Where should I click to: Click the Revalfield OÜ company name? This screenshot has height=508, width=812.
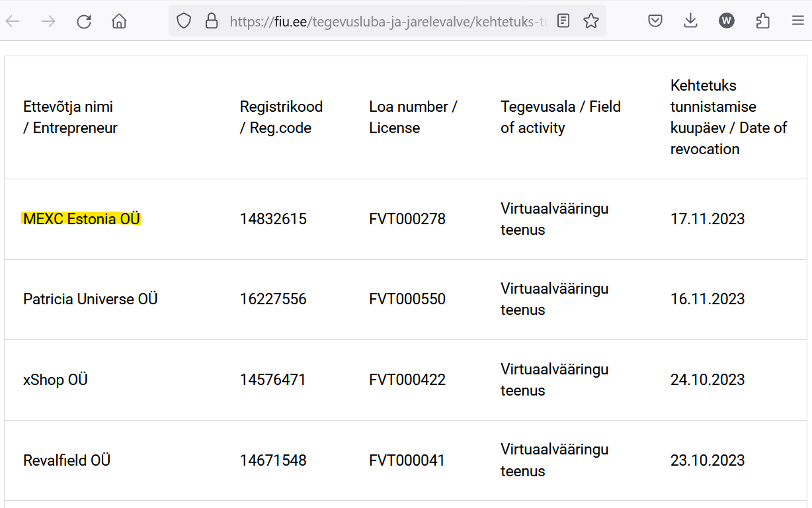coord(66,460)
